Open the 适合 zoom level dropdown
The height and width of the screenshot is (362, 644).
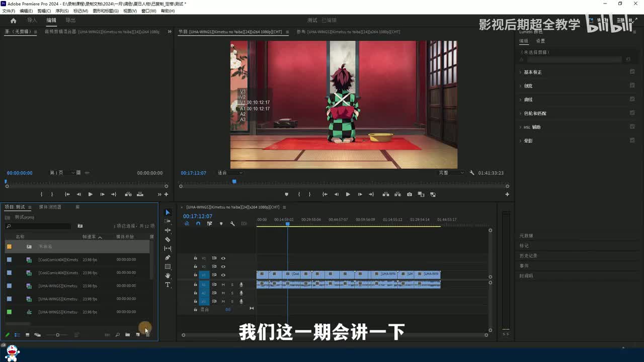230,173
